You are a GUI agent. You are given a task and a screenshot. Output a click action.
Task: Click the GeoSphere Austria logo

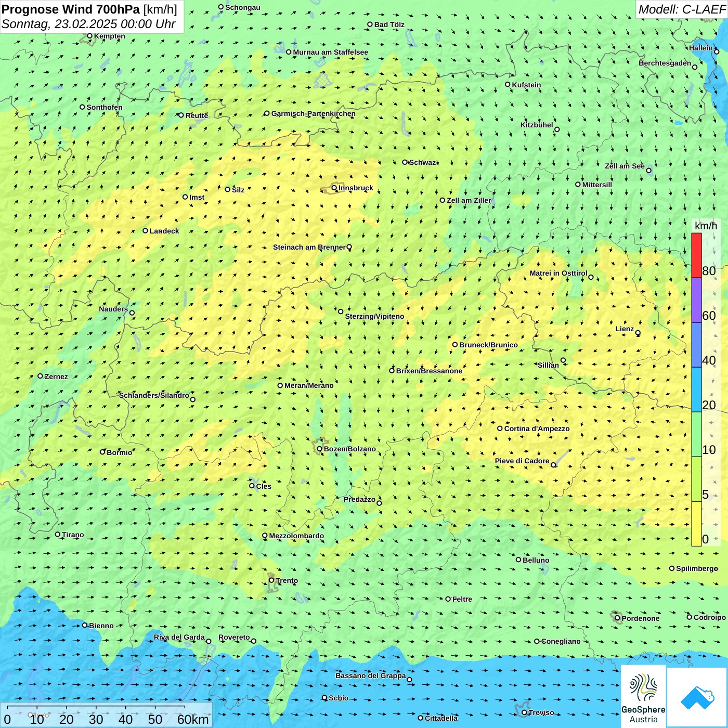(643, 696)
